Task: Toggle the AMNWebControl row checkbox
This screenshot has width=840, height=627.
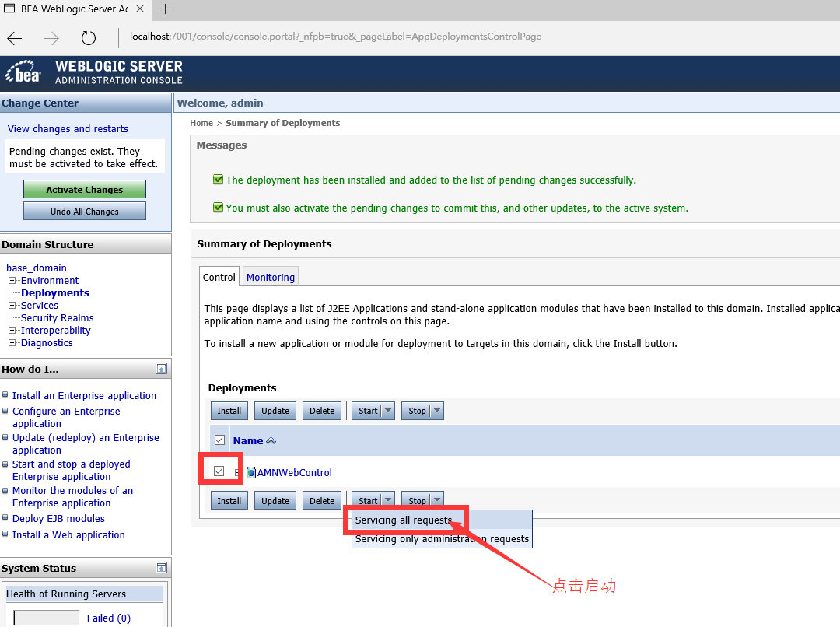Action: click(219, 471)
